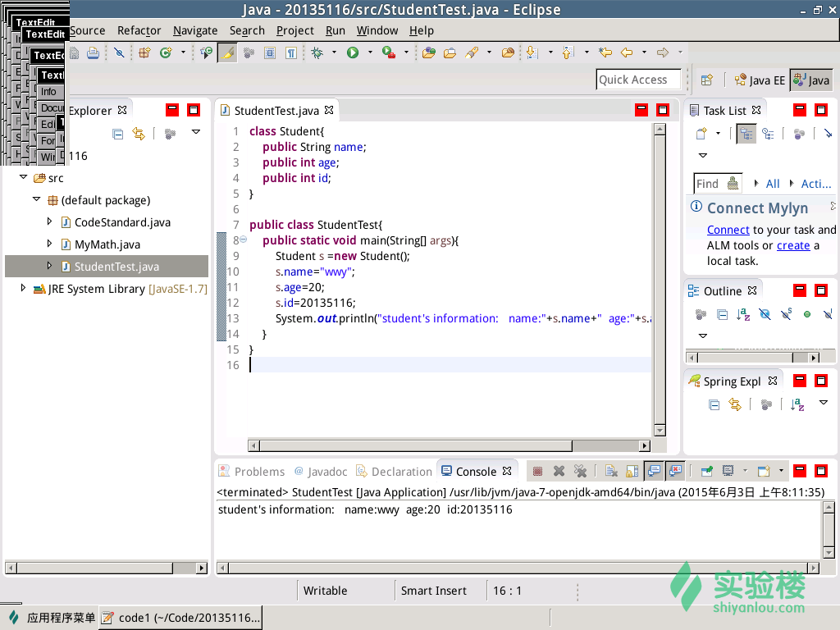Click the create local task link
The image size is (840, 630).
793,245
